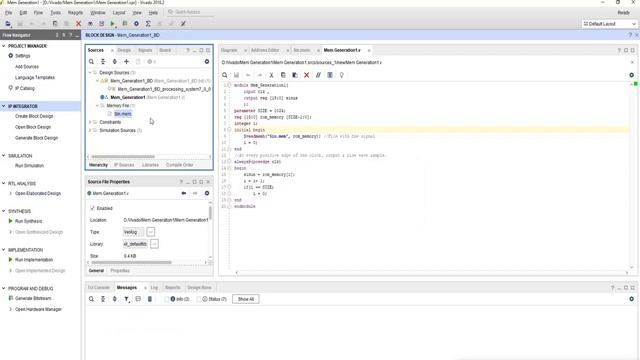Go back with Source File Properties left arrow
Screen dimensions: 640x360
point(184,193)
